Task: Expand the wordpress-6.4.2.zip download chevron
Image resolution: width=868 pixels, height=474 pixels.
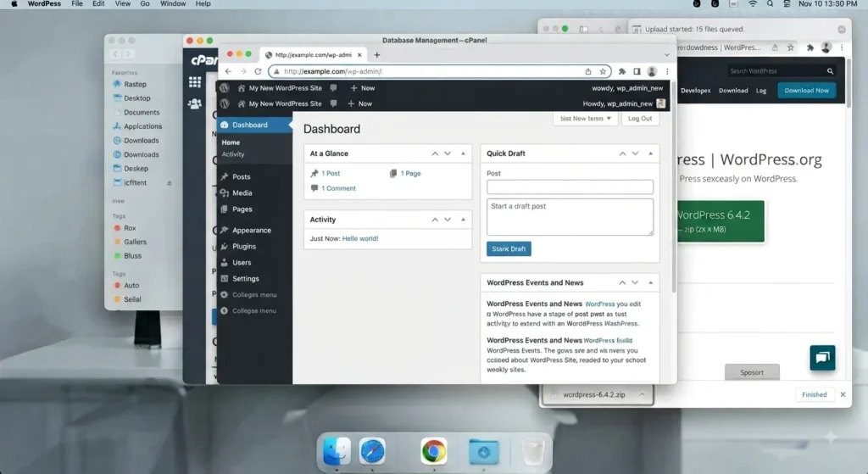Action: tap(642, 395)
